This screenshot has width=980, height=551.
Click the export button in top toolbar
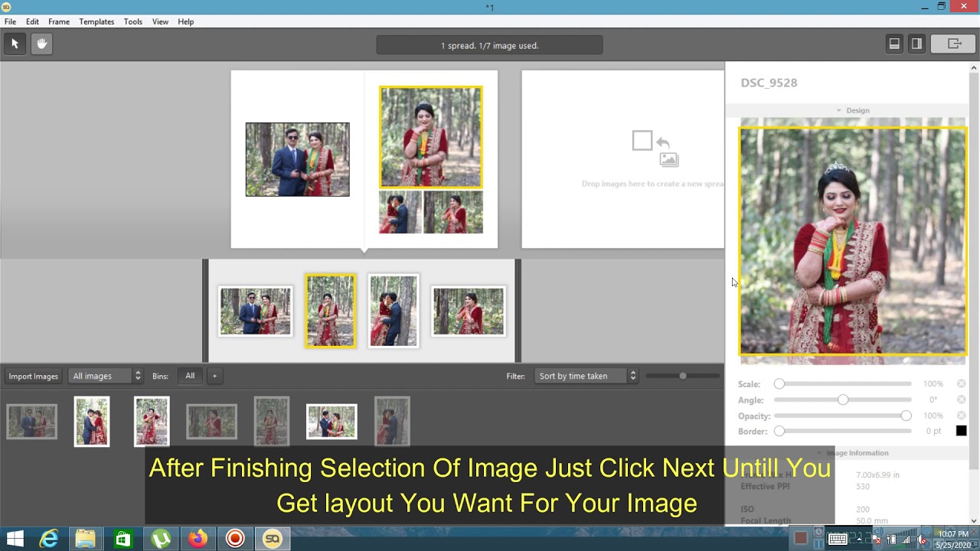click(x=954, y=44)
